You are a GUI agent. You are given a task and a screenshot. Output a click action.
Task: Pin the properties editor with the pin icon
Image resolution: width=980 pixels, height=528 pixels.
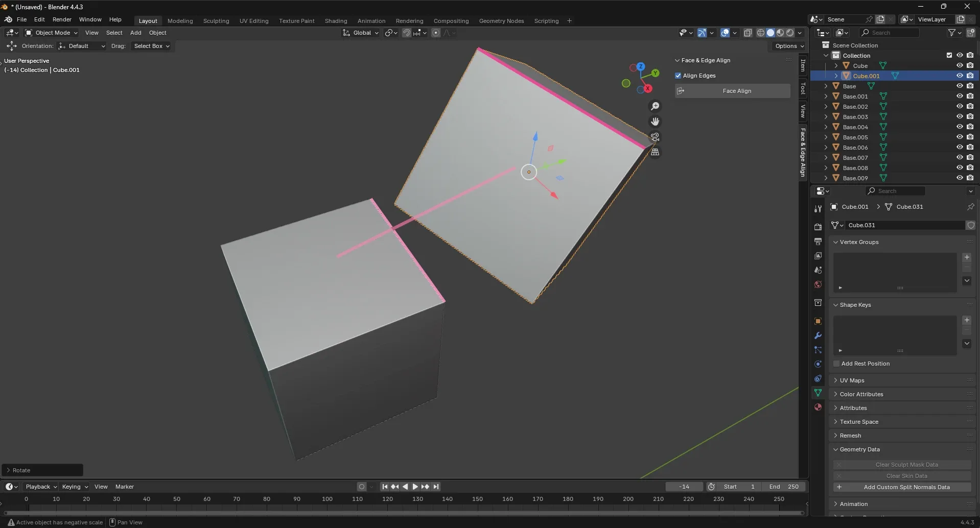(x=970, y=207)
